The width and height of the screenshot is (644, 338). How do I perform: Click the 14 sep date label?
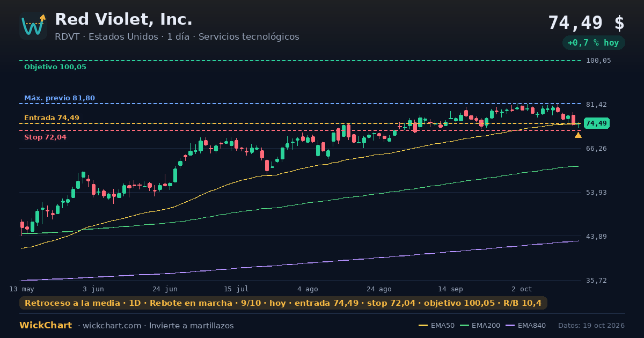450,289
